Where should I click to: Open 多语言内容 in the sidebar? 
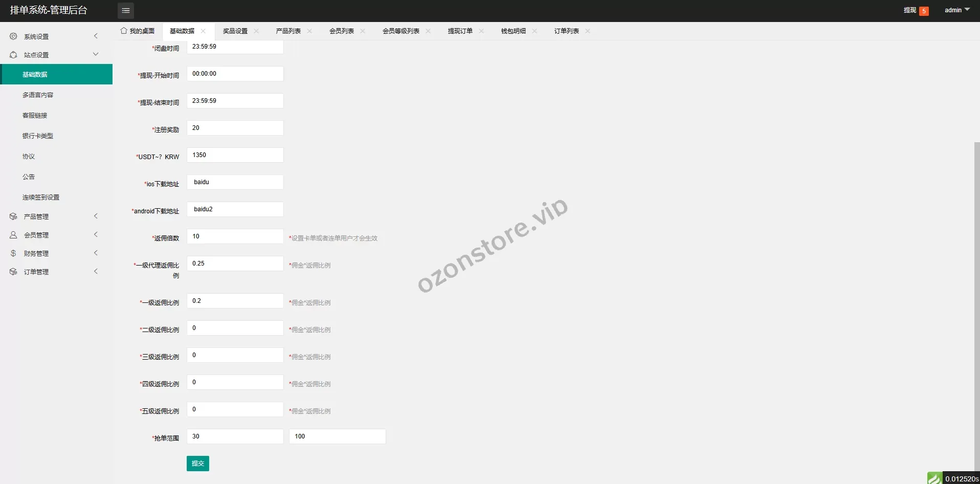click(38, 95)
